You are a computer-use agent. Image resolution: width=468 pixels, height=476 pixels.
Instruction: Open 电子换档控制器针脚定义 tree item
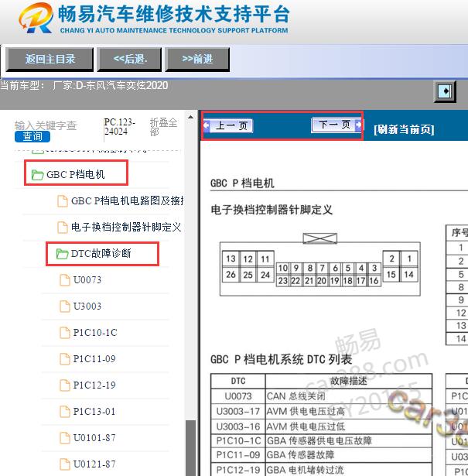click(126, 227)
